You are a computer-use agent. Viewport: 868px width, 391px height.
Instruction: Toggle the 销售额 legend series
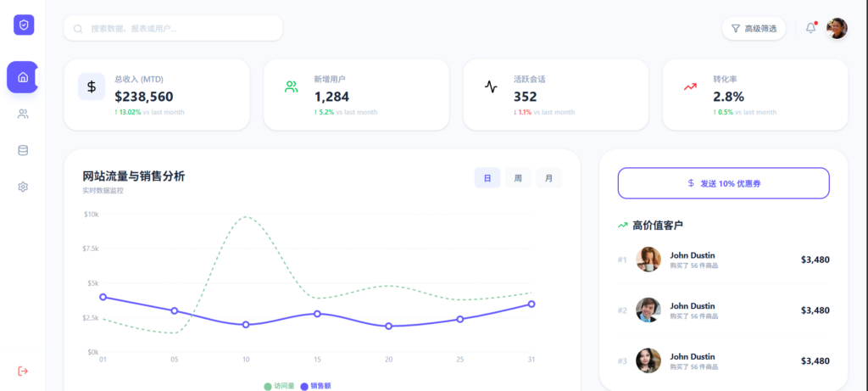coord(315,386)
